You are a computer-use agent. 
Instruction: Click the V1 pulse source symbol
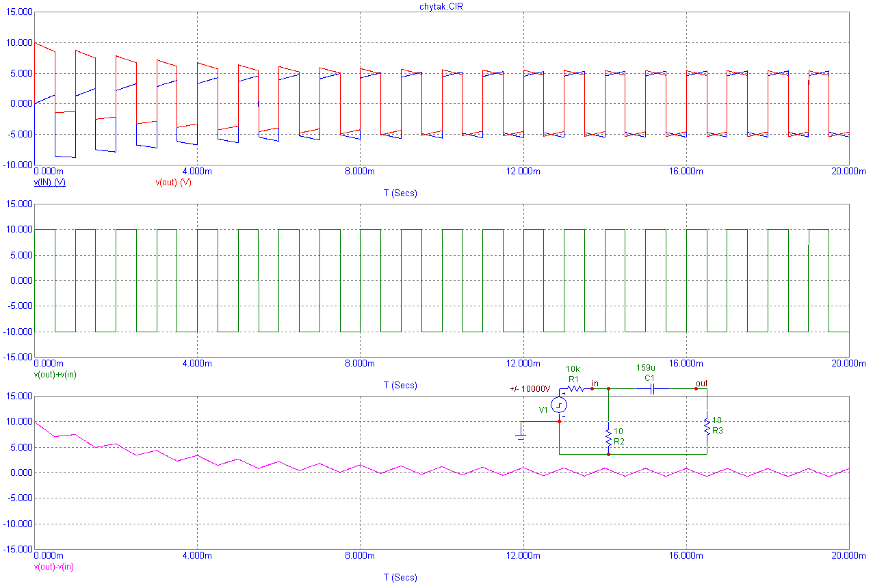(560, 405)
